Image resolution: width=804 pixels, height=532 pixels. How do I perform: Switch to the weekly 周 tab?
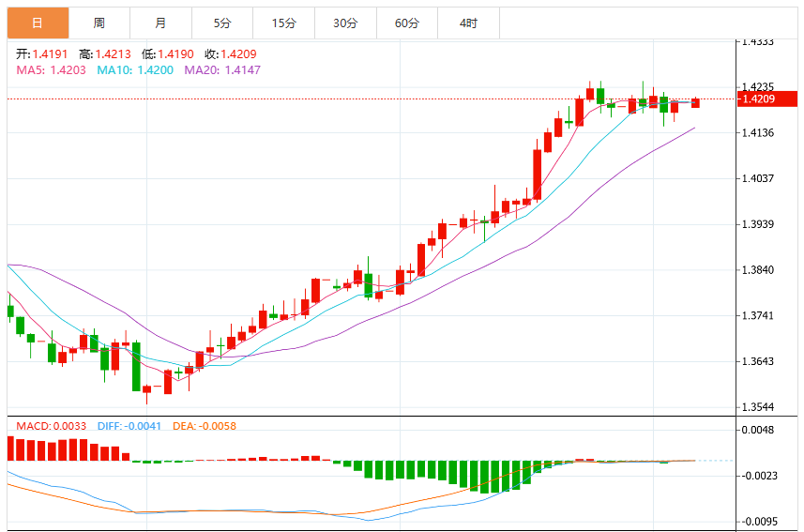pos(99,23)
